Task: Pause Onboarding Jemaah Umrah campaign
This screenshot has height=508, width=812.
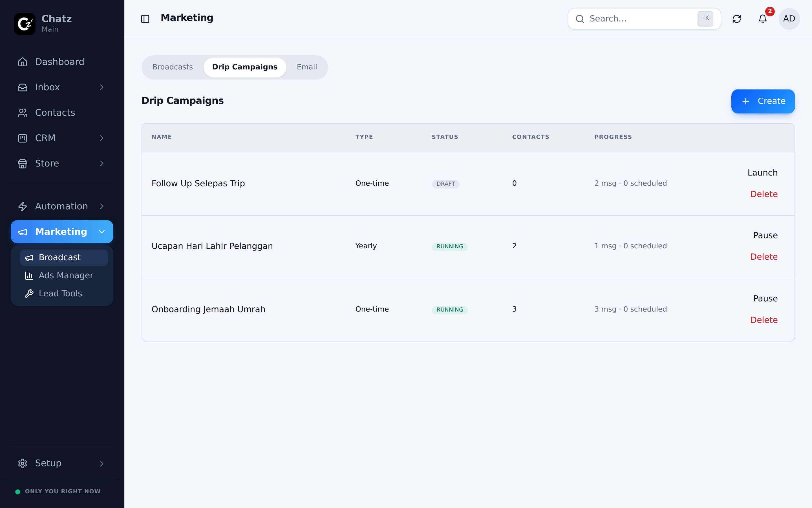Action: (x=765, y=299)
